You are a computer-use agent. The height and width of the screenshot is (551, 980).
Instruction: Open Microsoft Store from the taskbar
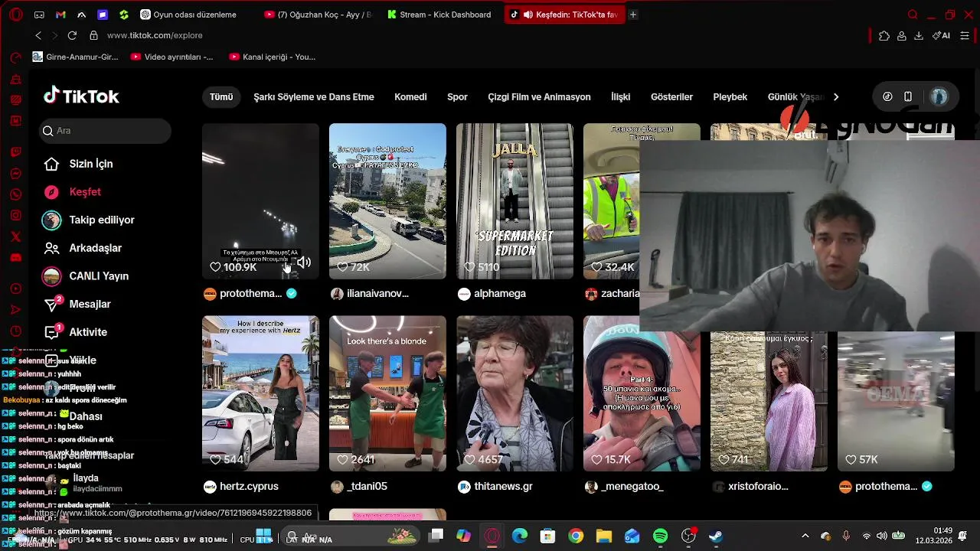[547, 536]
